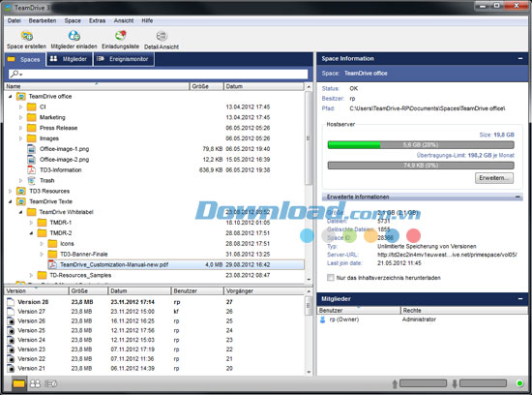This screenshot has width=532, height=395.
Task: Click the event monitor icon in status bar
Action: [51, 383]
